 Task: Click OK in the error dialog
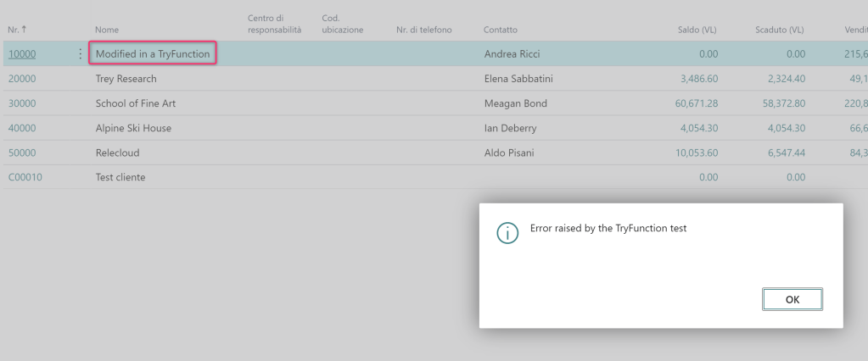pos(791,298)
